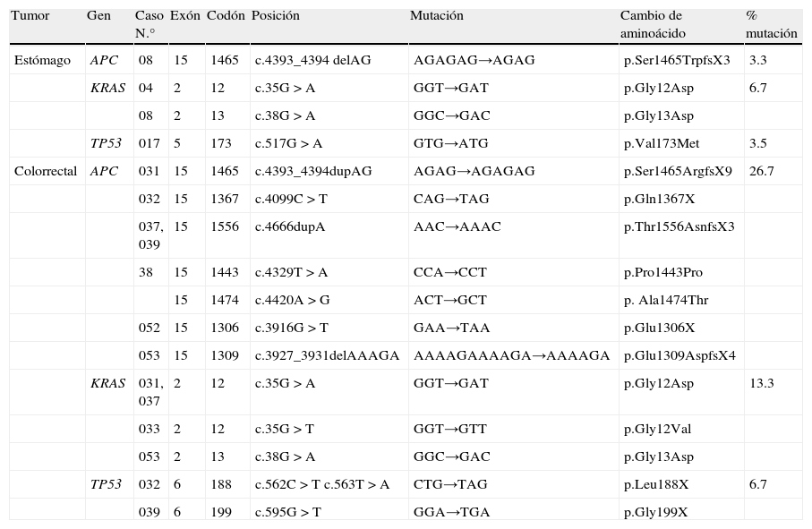
Task: Click the Estómago tumor cell
Action: (x=42, y=60)
